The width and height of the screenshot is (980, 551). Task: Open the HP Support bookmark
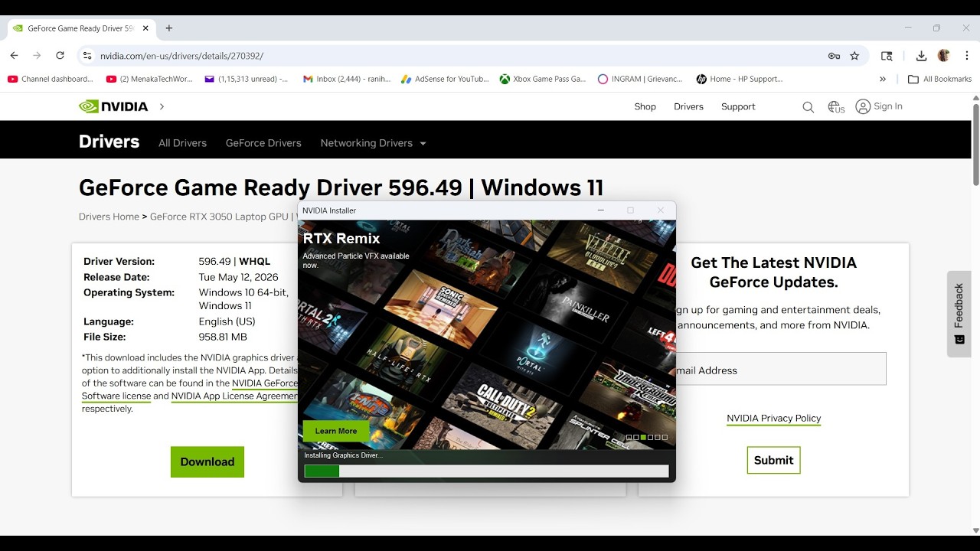[739, 79]
